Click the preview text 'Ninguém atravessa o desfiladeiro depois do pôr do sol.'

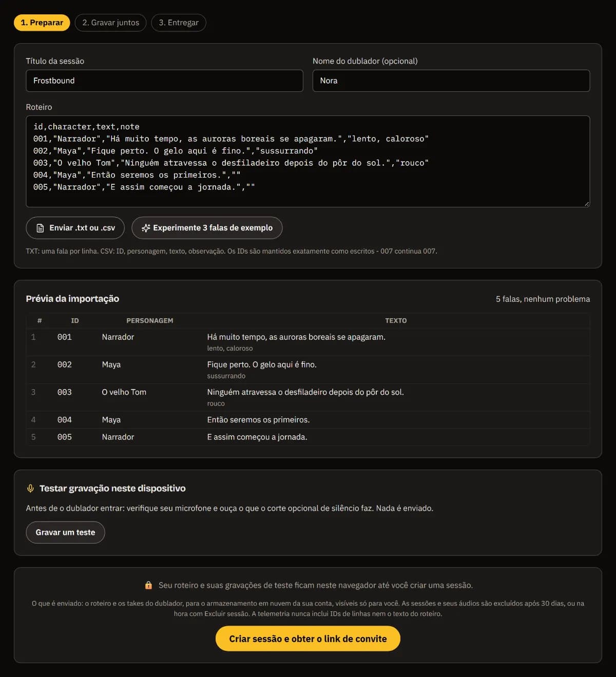pos(305,392)
